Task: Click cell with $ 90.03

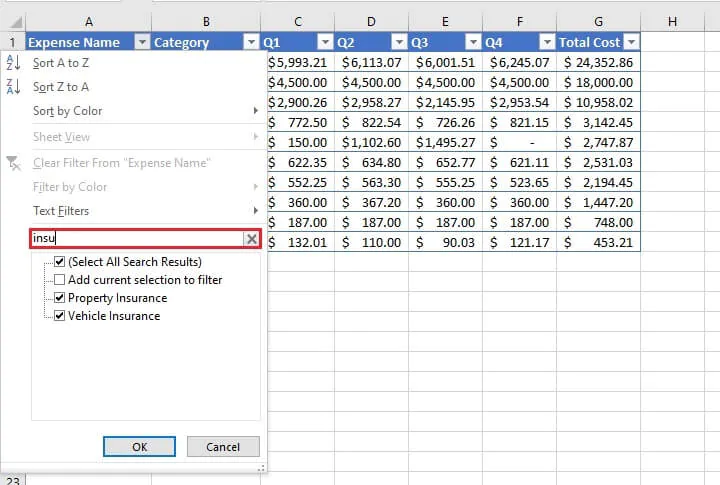Action: 445,242
